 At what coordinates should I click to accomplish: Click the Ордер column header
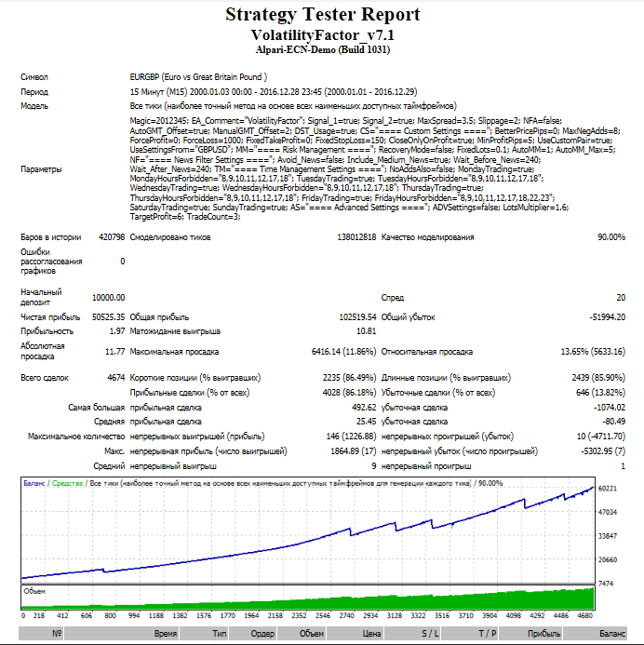tap(252, 634)
